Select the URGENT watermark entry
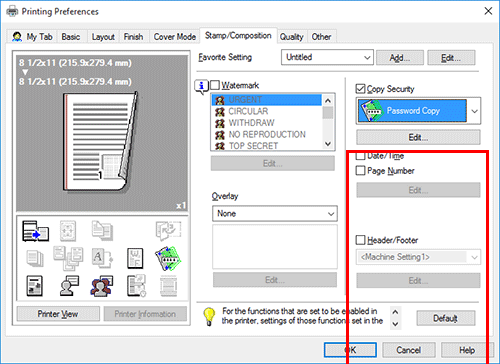The height and width of the screenshot is (364, 500). coord(267,100)
